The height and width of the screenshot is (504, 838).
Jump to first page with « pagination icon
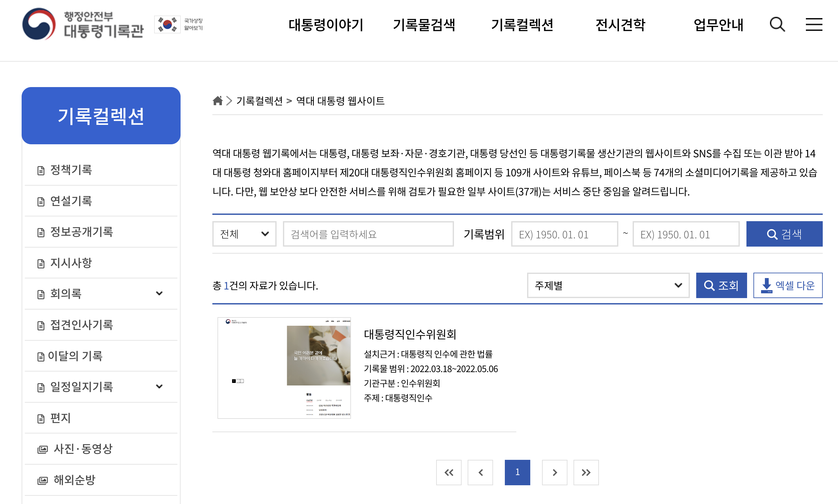pyautogui.click(x=449, y=472)
